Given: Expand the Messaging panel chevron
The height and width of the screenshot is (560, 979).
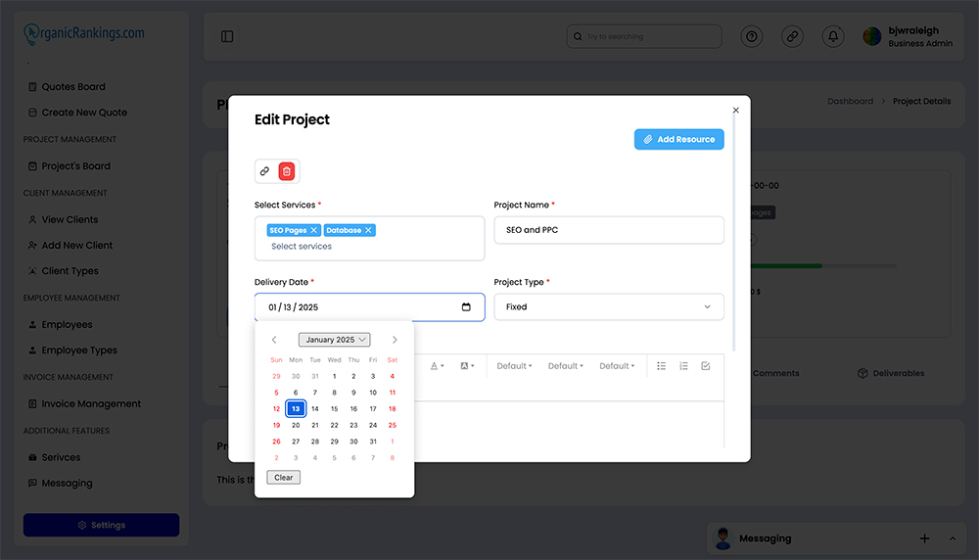Looking at the screenshot, I should 953,538.
